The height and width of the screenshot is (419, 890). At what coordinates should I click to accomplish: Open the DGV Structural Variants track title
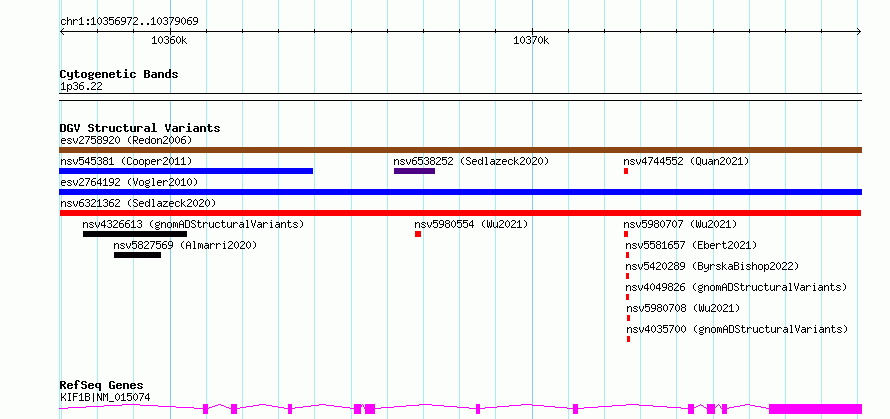coord(140,128)
